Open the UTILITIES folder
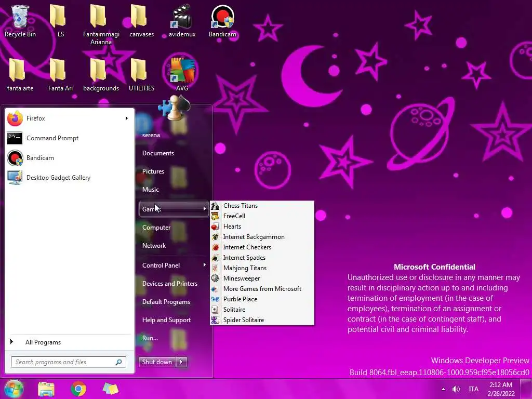This screenshot has height=399, width=532. [141, 75]
